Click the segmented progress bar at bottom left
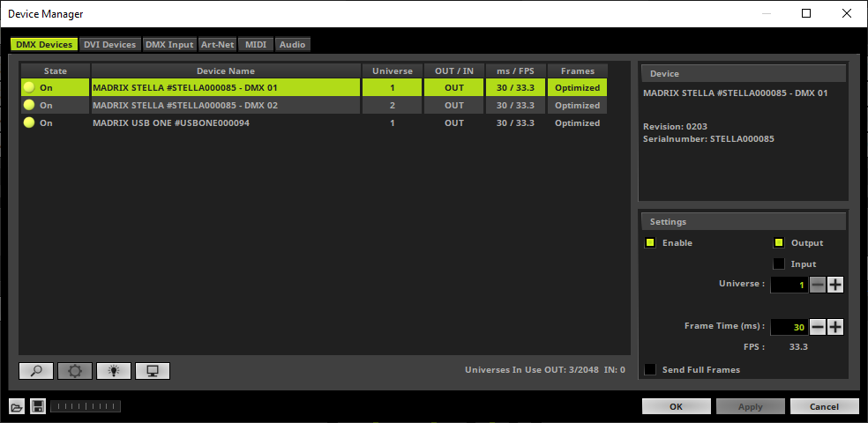Image resolution: width=868 pixels, height=423 pixels. pyautogui.click(x=86, y=407)
